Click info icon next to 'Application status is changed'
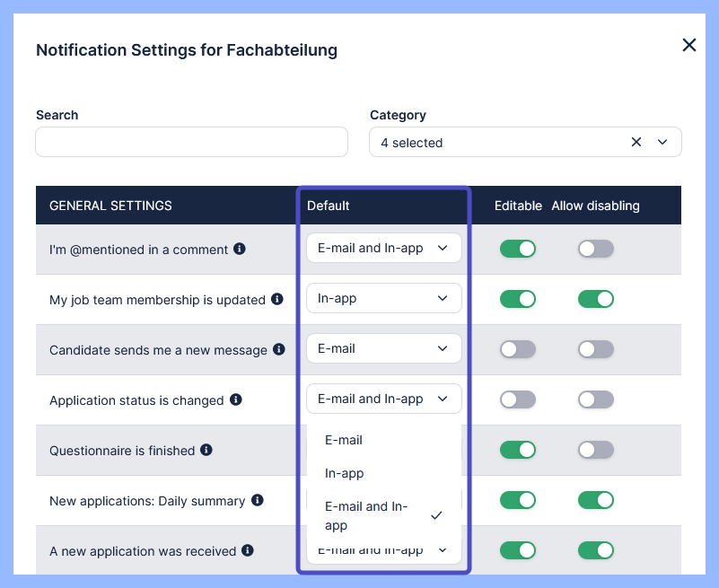This screenshot has height=588, width=719. coord(235,399)
